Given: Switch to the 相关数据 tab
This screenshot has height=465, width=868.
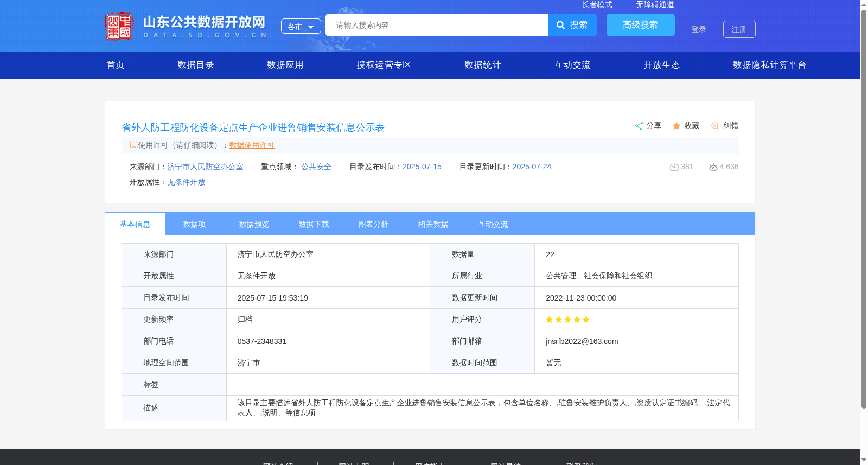Looking at the screenshot, I should tap(433, 224).
